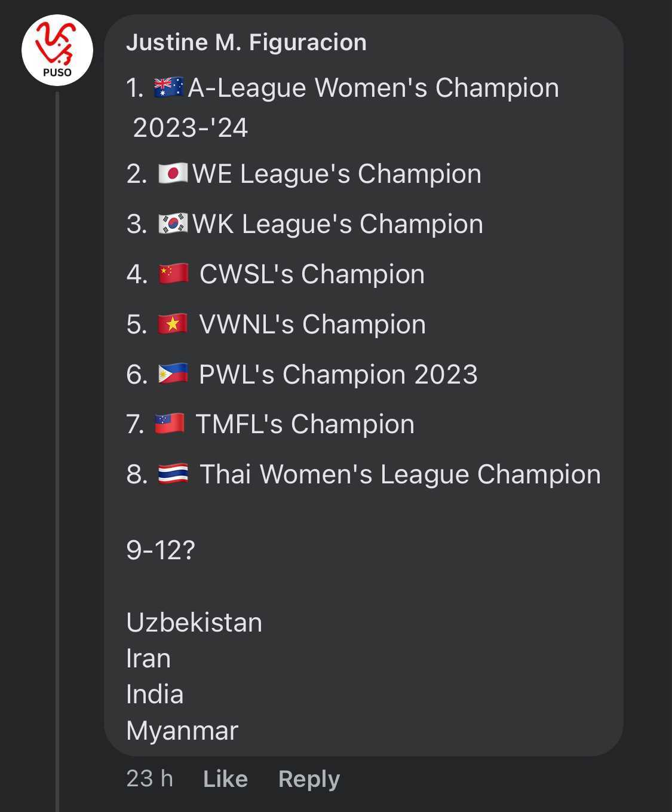Screen dimensions: 672x812
Task: Open the PUSO profile picture avatar
Action: point(57,50)
